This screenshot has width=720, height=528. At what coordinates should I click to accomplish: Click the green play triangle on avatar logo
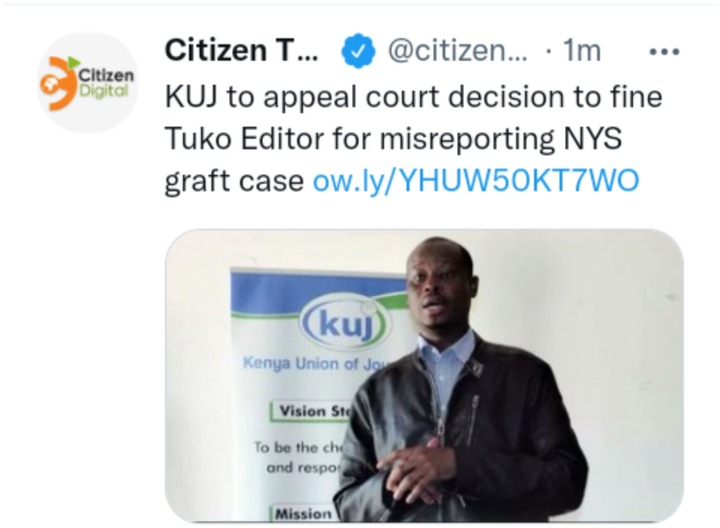coord(73,62)
